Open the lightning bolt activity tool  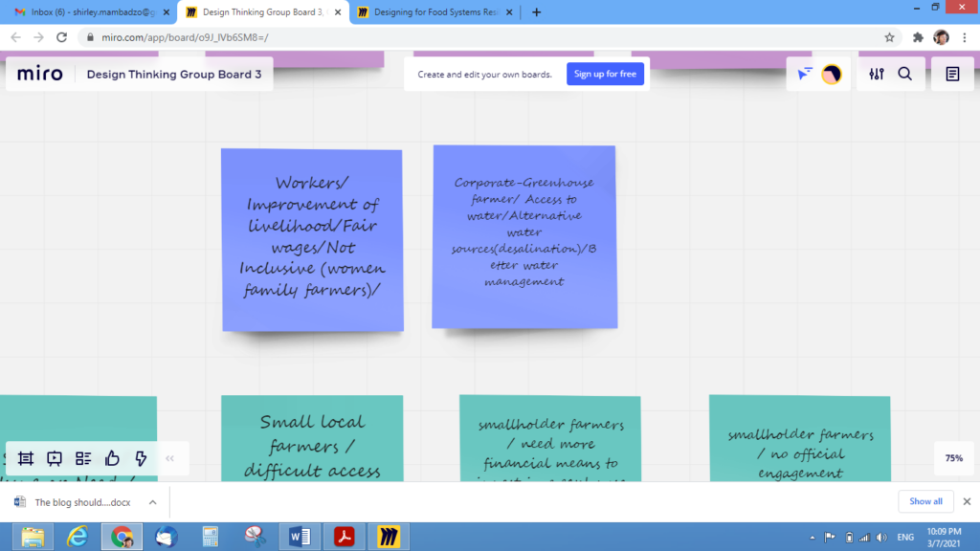(141, 458)
